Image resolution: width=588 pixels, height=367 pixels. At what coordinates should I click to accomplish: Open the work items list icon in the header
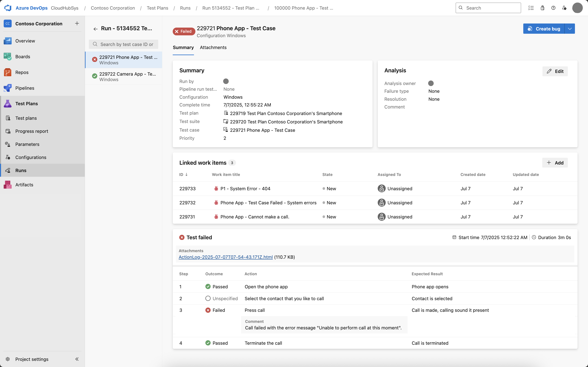point(531,8)
